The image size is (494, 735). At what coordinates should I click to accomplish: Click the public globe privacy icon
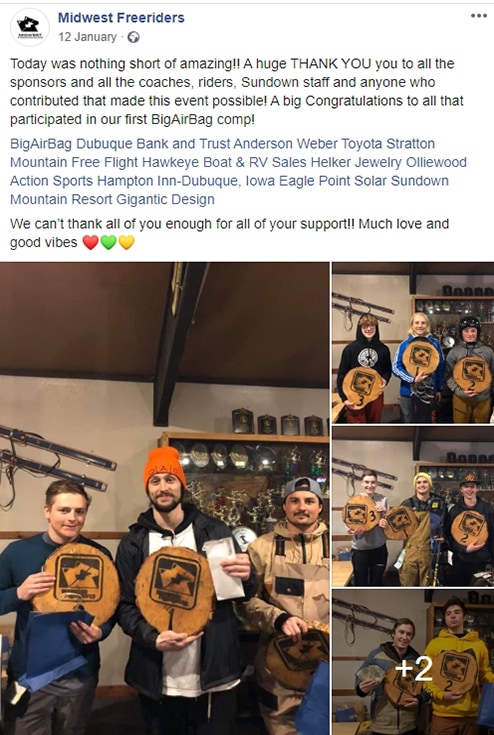point(134,37)
